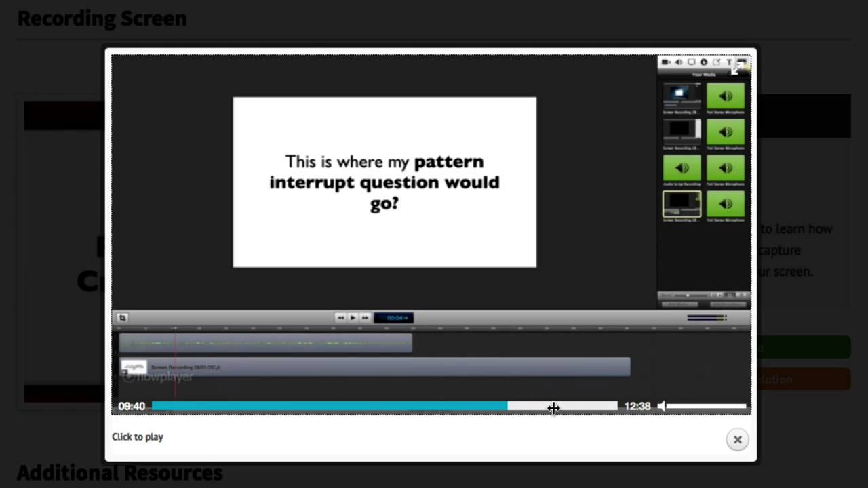Image resolution: width=868 pixels, height=488 pixels.
Task: Select microphone clip beside Audio Script Recording
Action: point(726,167)
